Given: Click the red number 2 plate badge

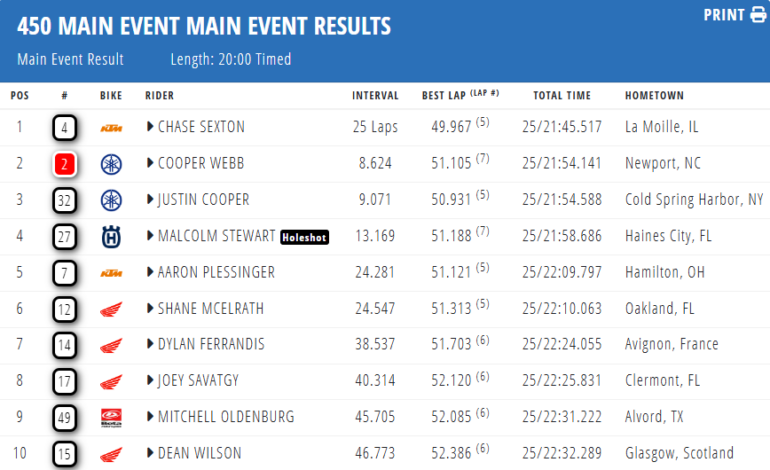Looking at the screenshot, I should pyautogui.click(x=66, y=164).
